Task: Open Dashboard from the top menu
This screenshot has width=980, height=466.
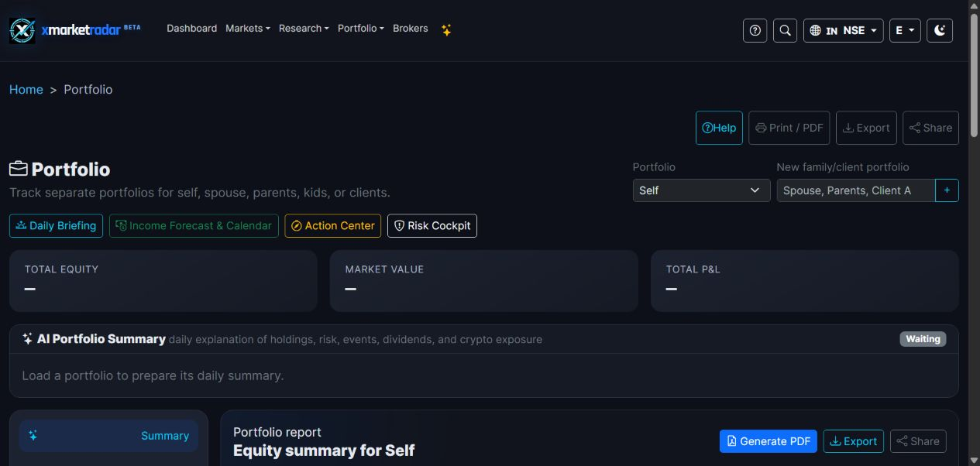Action: click(191, 29)
